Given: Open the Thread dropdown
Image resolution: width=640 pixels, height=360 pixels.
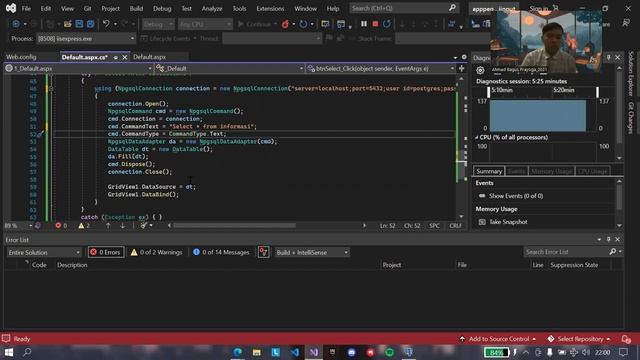Looking at the screenshot, I should (272, 38).
